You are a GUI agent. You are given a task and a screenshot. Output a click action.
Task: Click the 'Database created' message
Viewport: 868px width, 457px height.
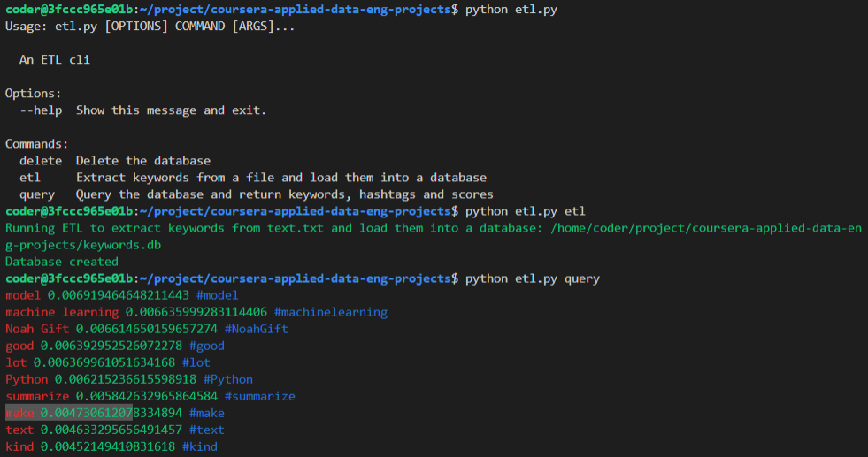[61, 262]
